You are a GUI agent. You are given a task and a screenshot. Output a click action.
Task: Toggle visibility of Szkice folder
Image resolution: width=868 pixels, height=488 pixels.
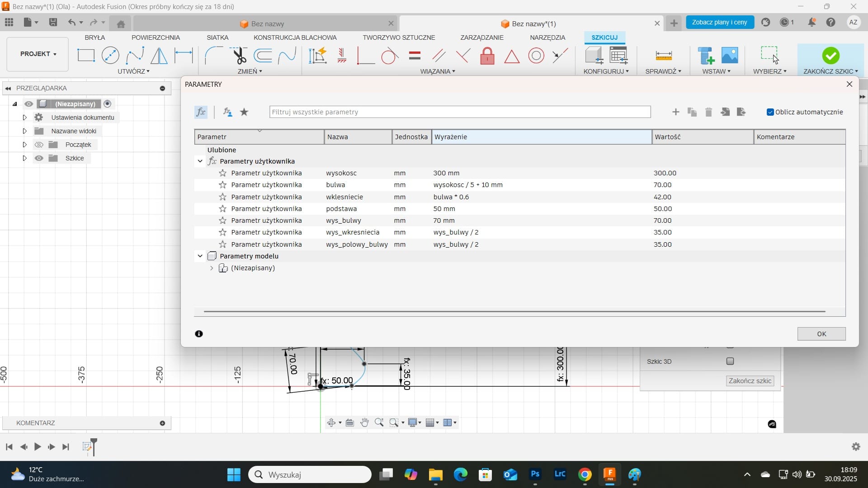click(39, 158)
